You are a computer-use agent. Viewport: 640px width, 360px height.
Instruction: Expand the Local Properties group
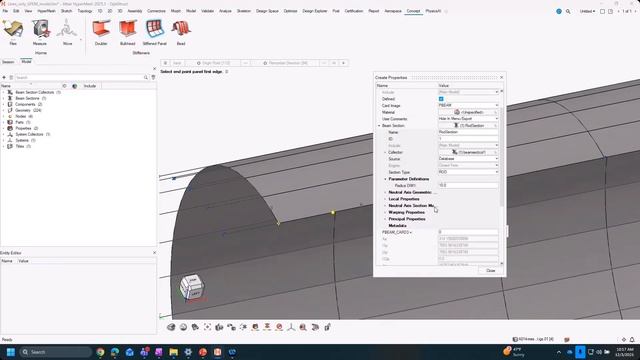coord(385,199)
